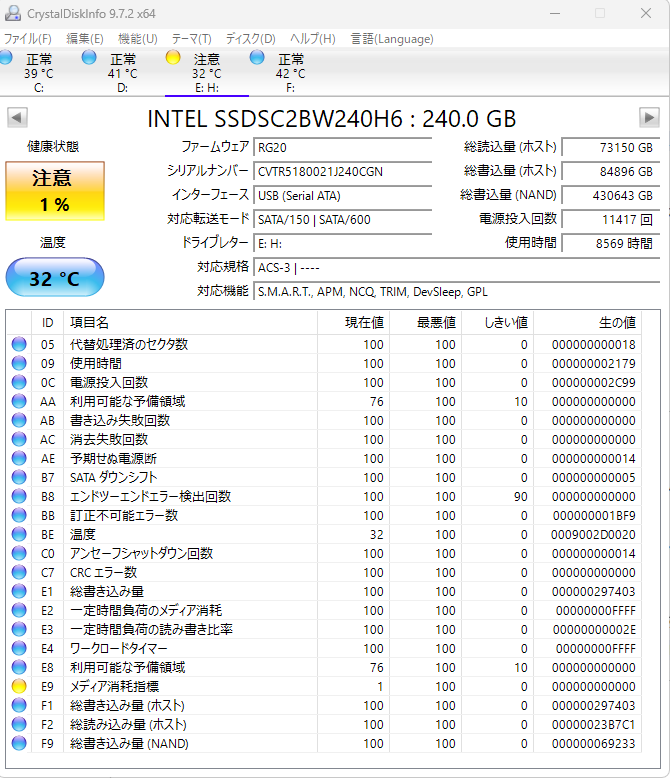Screen dimensions: 670x778
Task: Click the blue icon beside 温度 attribute row
Action: [x=19, y=534]
